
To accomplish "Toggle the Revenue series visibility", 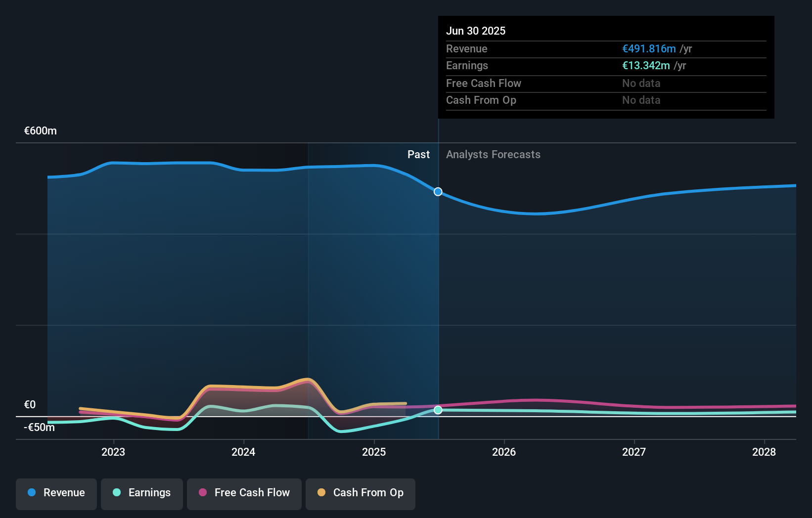I will coord(56,493).
